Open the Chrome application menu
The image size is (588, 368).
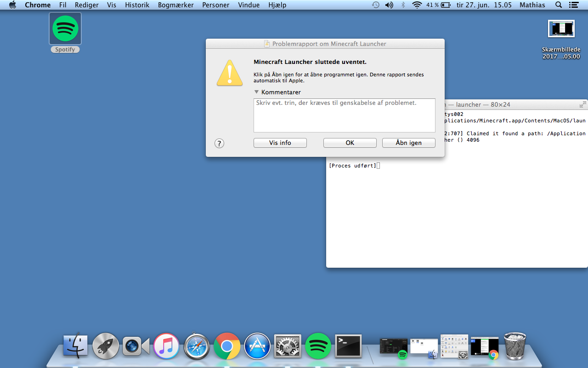tap(38, 5)
